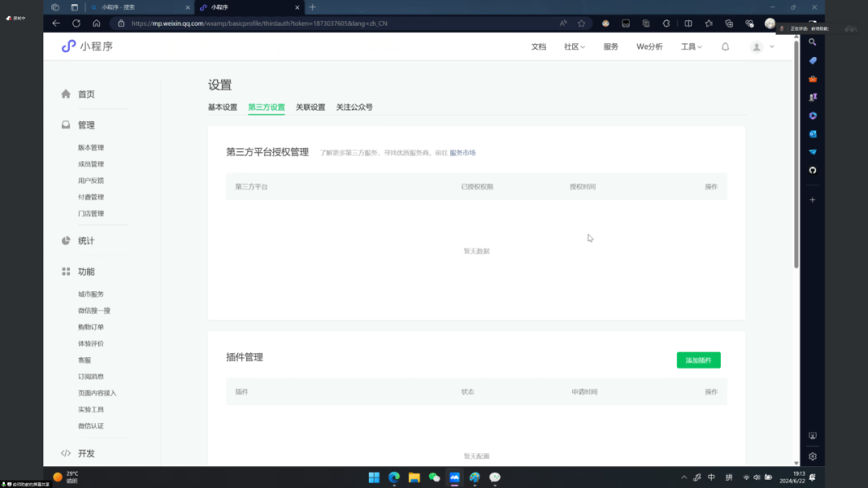868x488 pixels.
Task: Open the weather widget on taskbar
Action: tap(66, 477)
